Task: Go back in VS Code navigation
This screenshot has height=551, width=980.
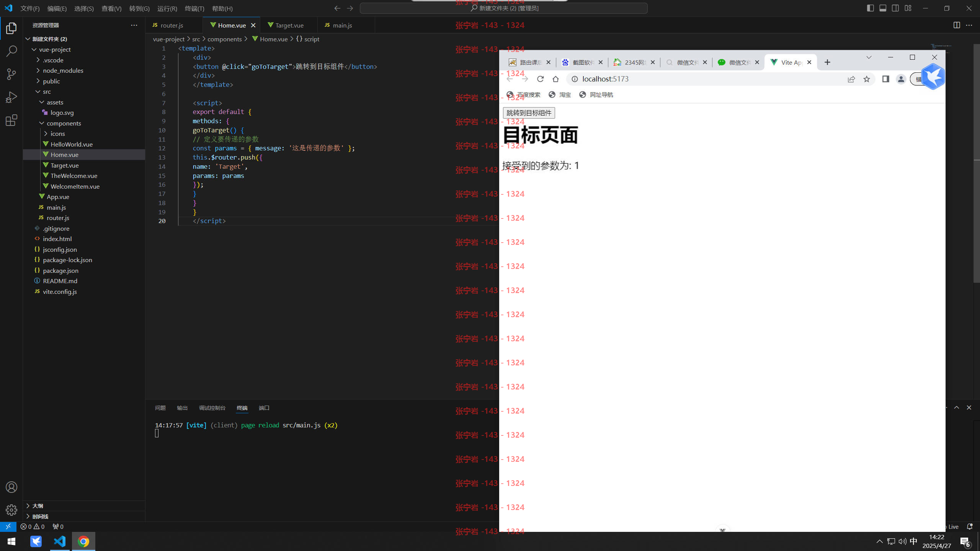Action: (337, 8)
